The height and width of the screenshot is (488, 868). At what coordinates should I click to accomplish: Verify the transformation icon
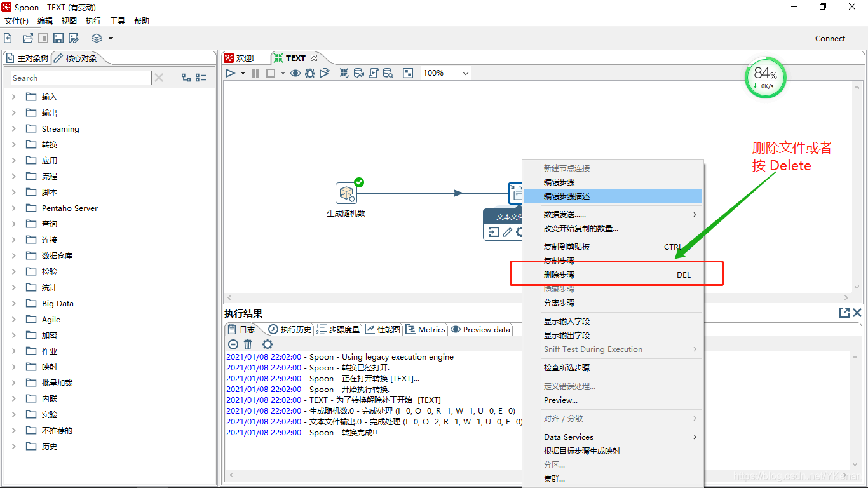(x=344, y=73)
